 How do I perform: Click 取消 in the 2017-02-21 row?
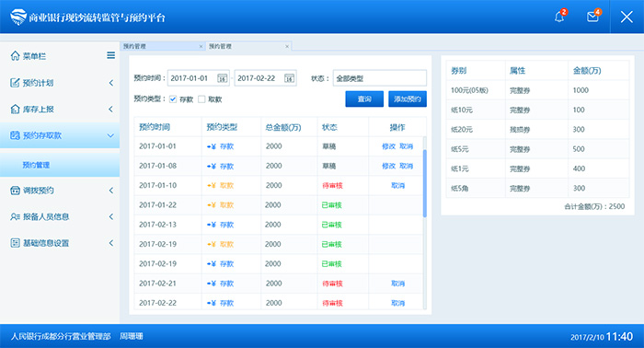397,284
